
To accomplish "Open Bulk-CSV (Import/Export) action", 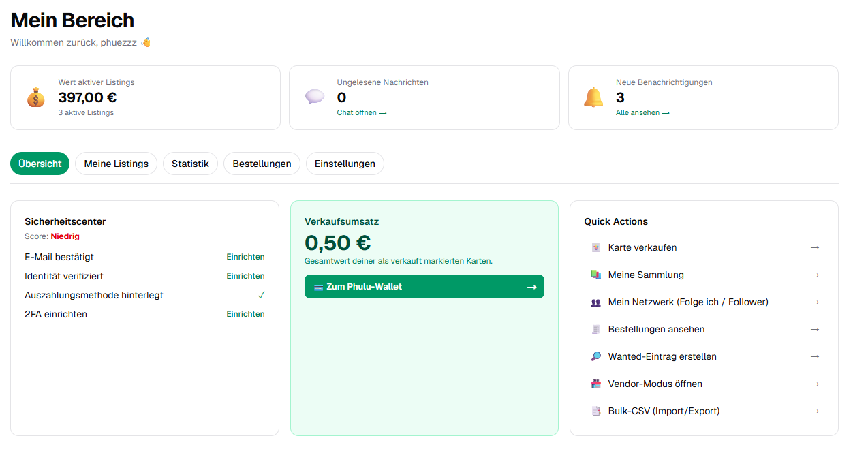I will (x=704, y=411).
